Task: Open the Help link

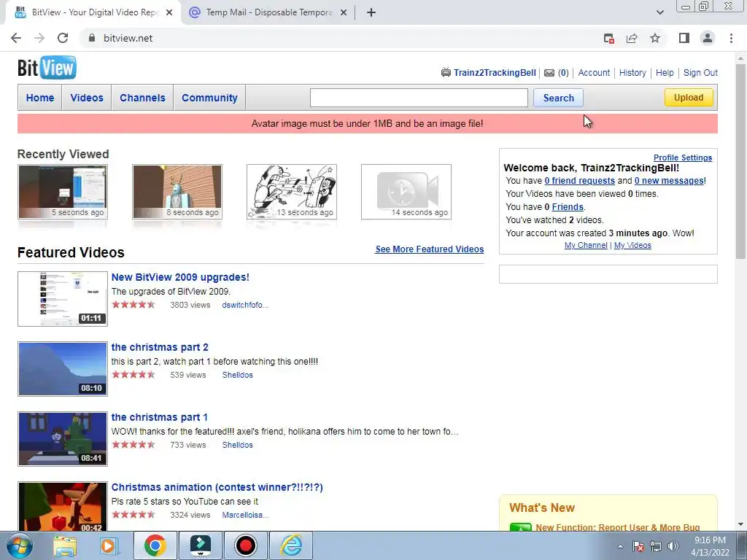Action: (x=665, y=72)
